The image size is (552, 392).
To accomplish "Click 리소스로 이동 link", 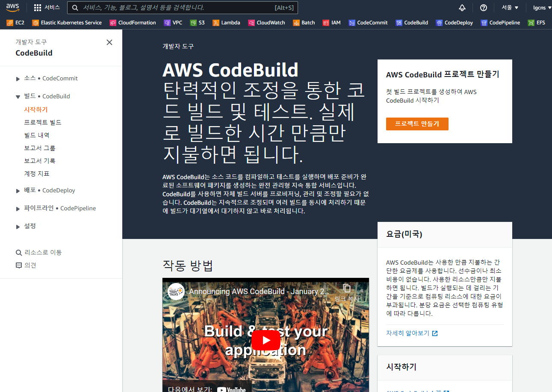I will pos(43,253).
